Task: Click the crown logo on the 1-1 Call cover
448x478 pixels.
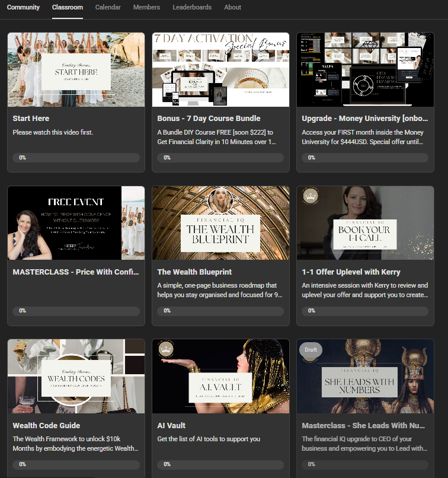Action: [311, 196]
